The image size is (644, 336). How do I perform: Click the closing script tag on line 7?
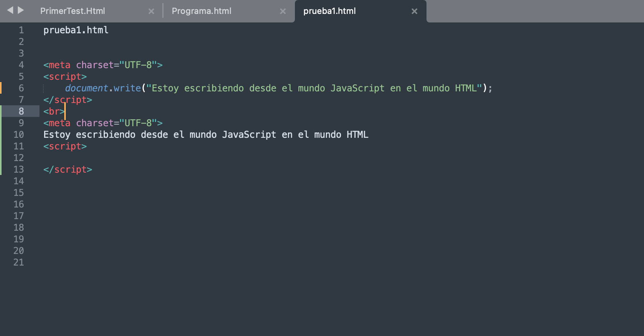[x=68, y=100]
